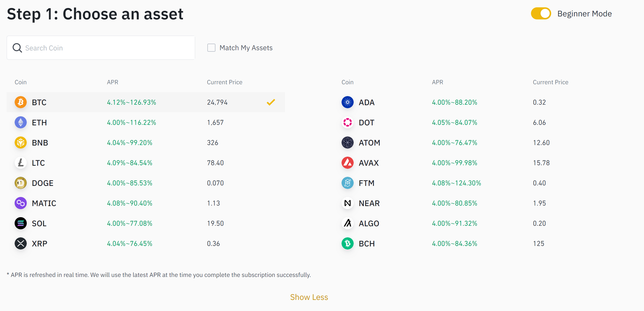Pick the ATOM coin name

tap(369, 143)
